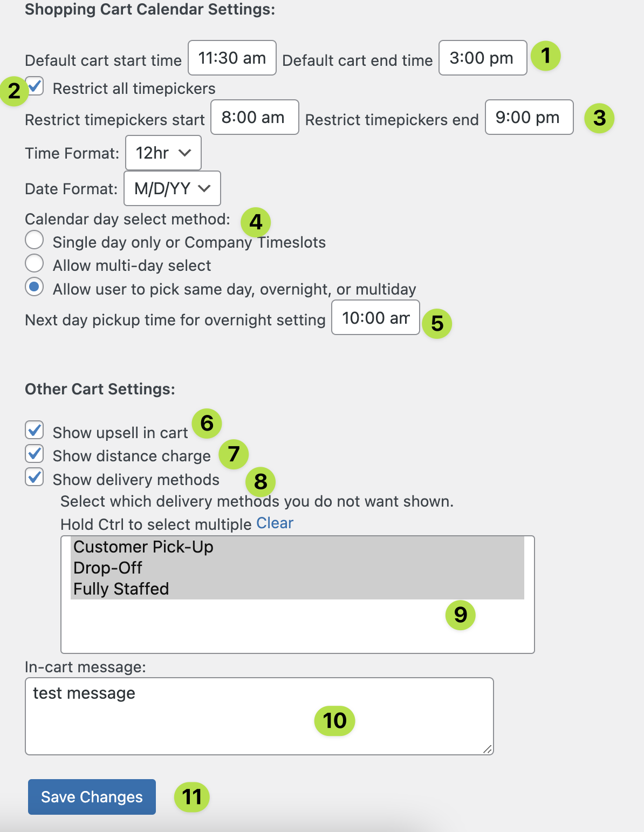Toggle the Show upsell in cart checkbox
Viewport: 644px width, 832px height.
(x=35, y=431)
